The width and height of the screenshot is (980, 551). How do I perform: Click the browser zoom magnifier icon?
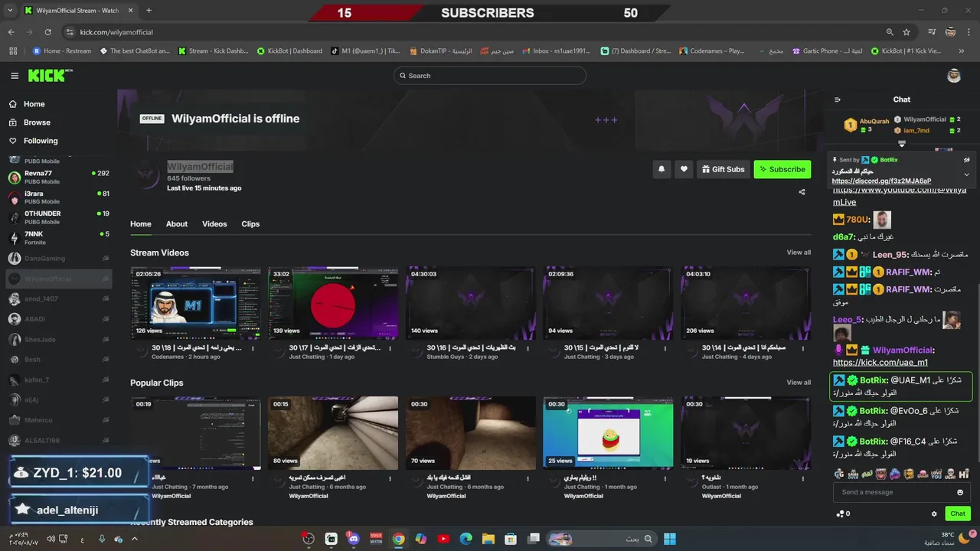[890, 32]
